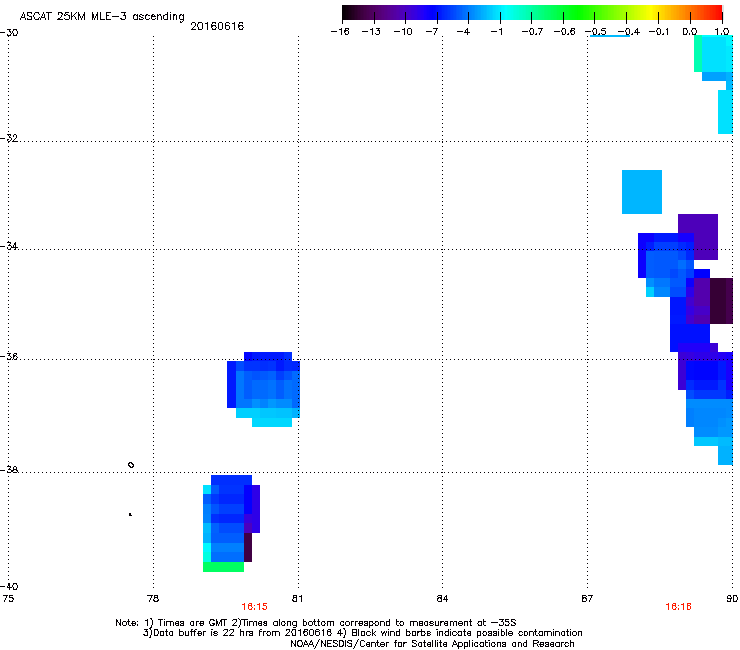Image resolution: width=740 pixels, height=650 pixels.
Task: Click the 87 longitude axis label
Action: click(x=587, y=599)
